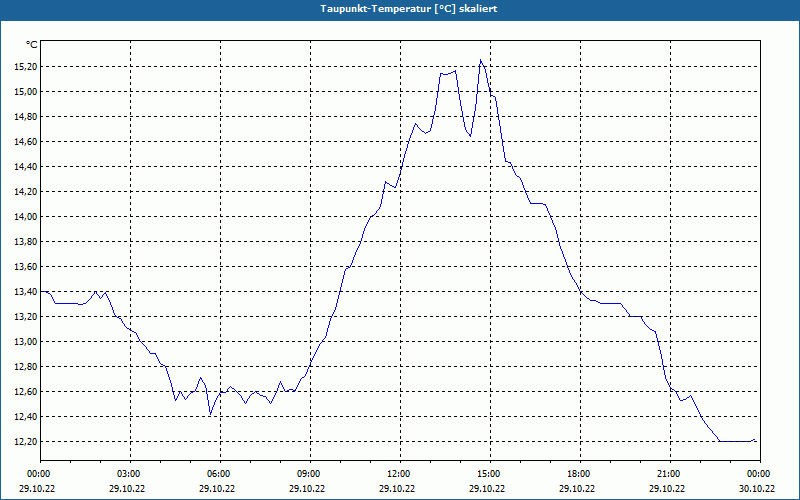Image resolution: width=800 pixels, height=500 pixels.
Task: Click the 29.10.22 date under 15:00
Action: point(487,489)
